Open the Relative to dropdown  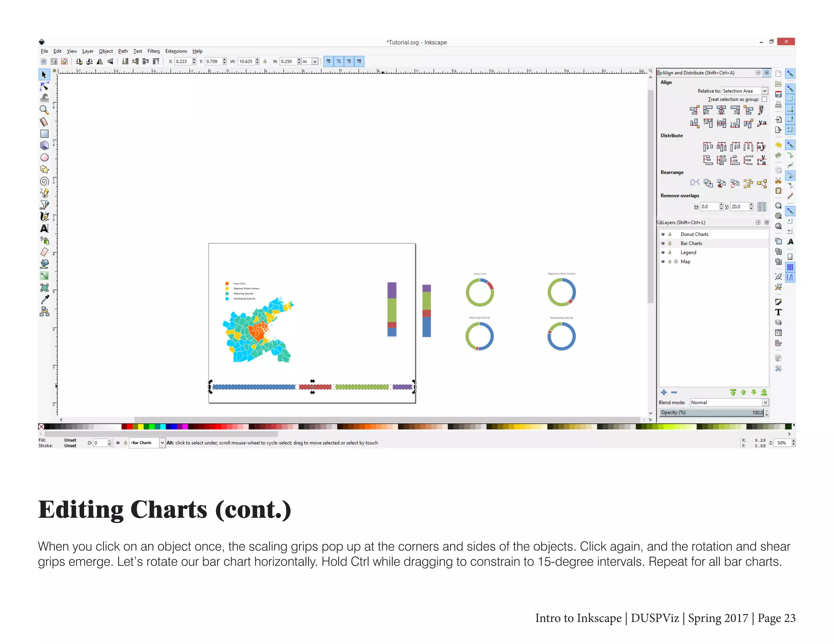coord(745,91)
